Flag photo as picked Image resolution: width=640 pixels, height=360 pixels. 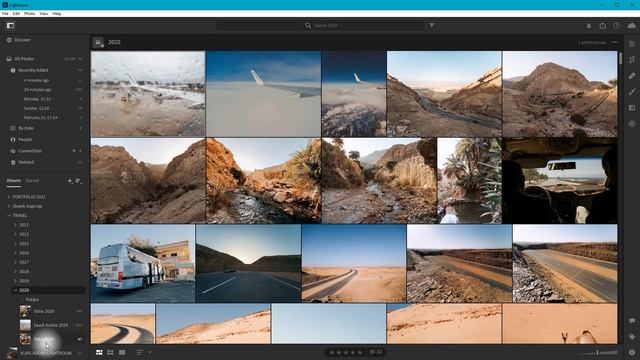[x=372, y=352]
